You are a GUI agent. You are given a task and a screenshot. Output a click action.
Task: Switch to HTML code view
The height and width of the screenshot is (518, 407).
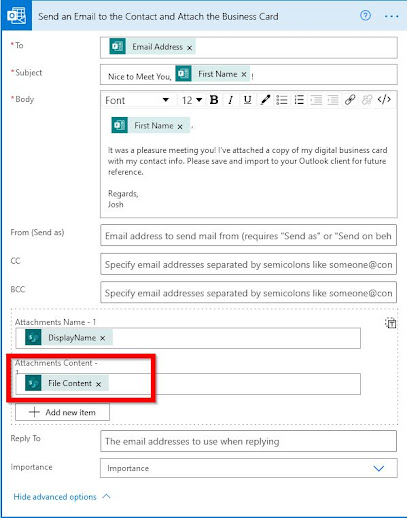(x=384, y=100)
